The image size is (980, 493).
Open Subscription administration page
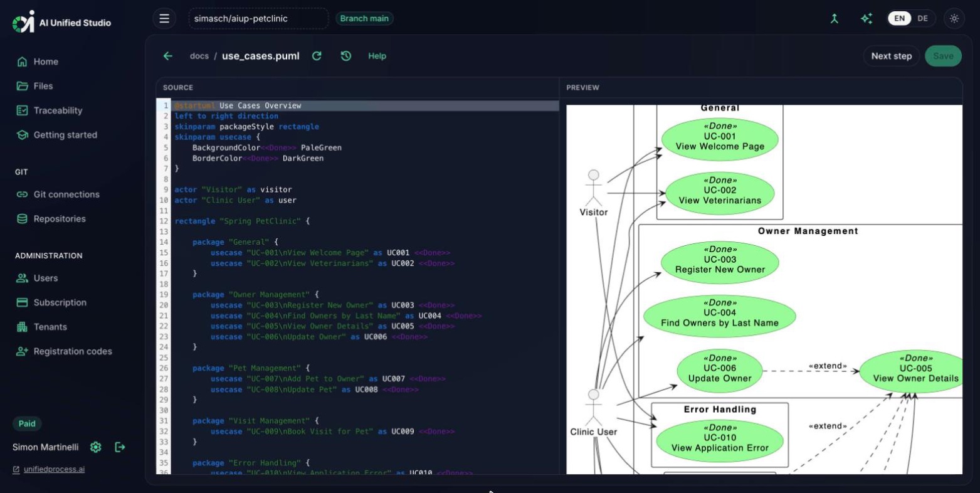pyautogui.click(x=51, y=302)
